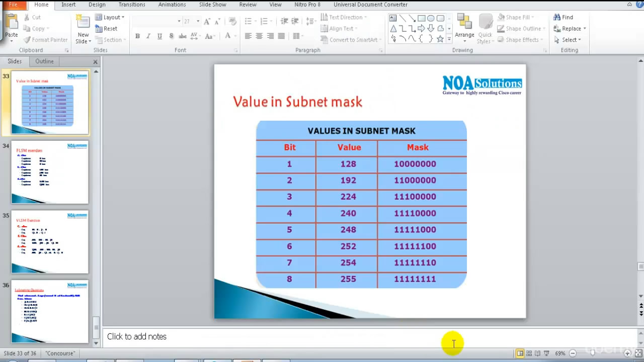Screen dimensions: 644x362
Task: Open the font size dropdown
Action: 198,21
